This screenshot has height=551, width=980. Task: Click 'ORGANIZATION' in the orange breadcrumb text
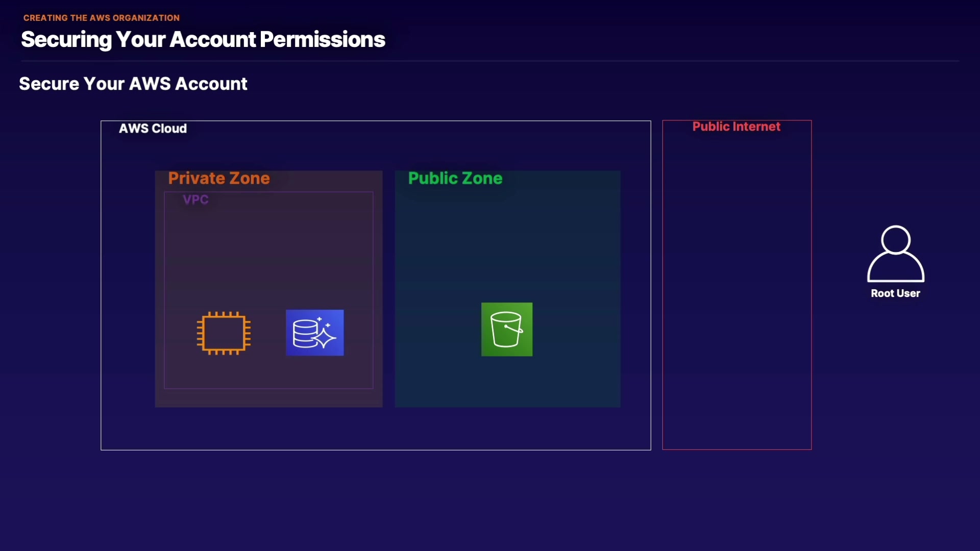(x=146, y=18)
